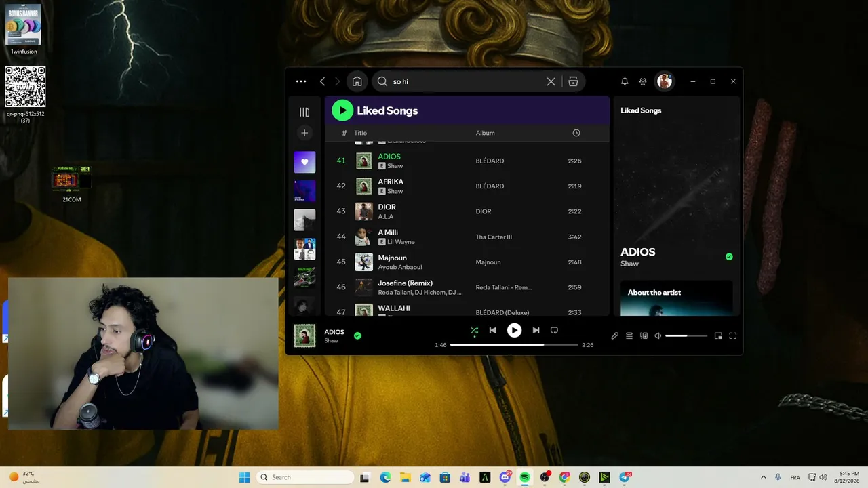Sort by the Album column header
The height and width of the screenshot is (488, 868).
pos(485,133)
